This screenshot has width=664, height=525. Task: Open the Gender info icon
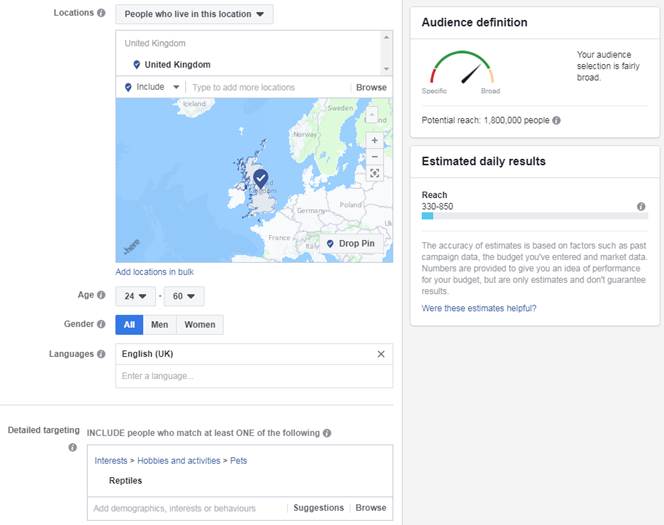pyautogui.click(x=101, y=324)
